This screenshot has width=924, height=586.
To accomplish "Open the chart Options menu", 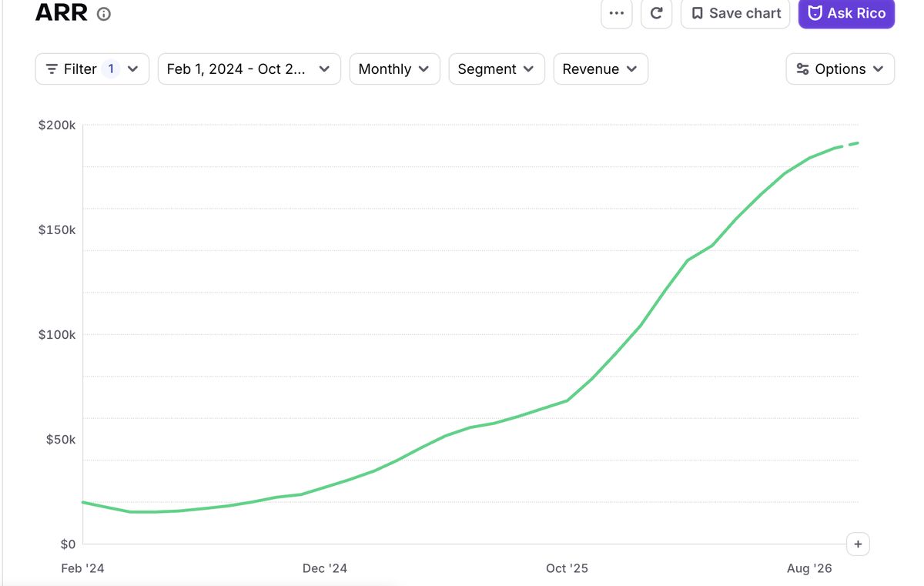I will point(840,69).
